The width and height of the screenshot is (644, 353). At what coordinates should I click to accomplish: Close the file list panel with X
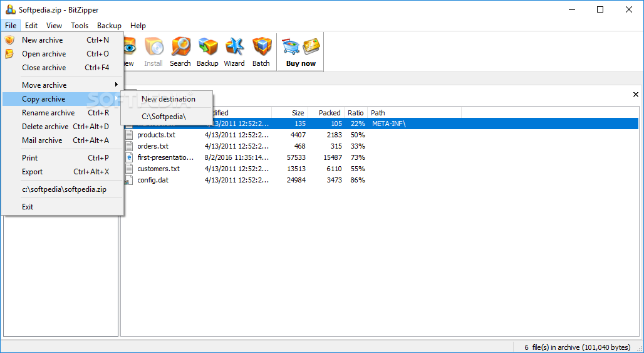636,95
